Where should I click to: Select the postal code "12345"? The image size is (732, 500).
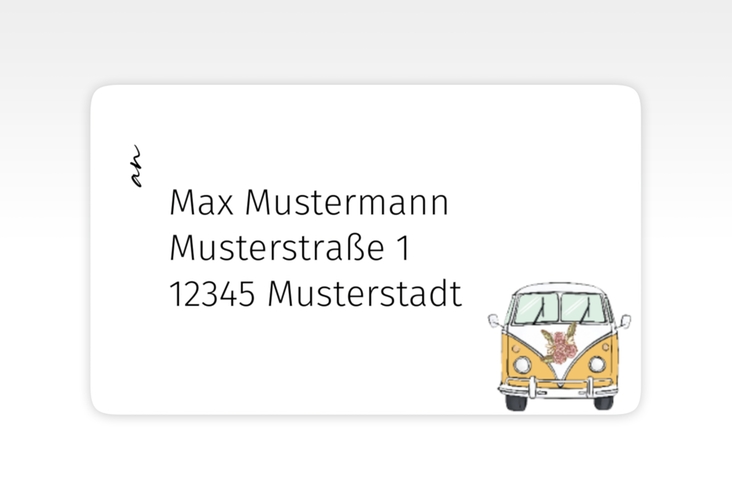(213, 295)
